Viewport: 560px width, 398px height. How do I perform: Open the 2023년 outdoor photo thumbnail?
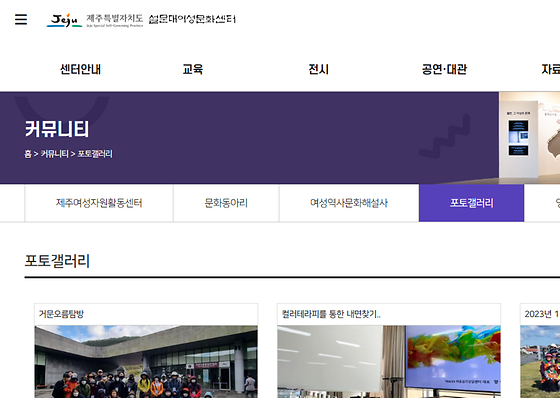coord(540,362)
